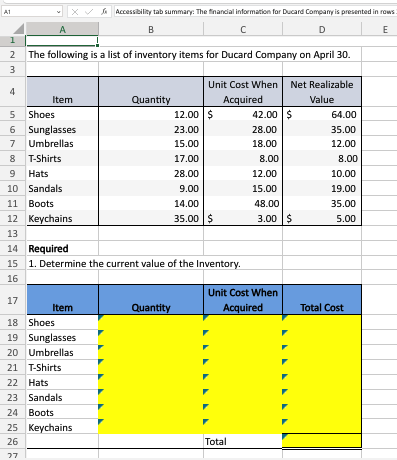
Task: Open Insert Function with the fx icon
Action: pyautogui.click(x=104, y=12)
